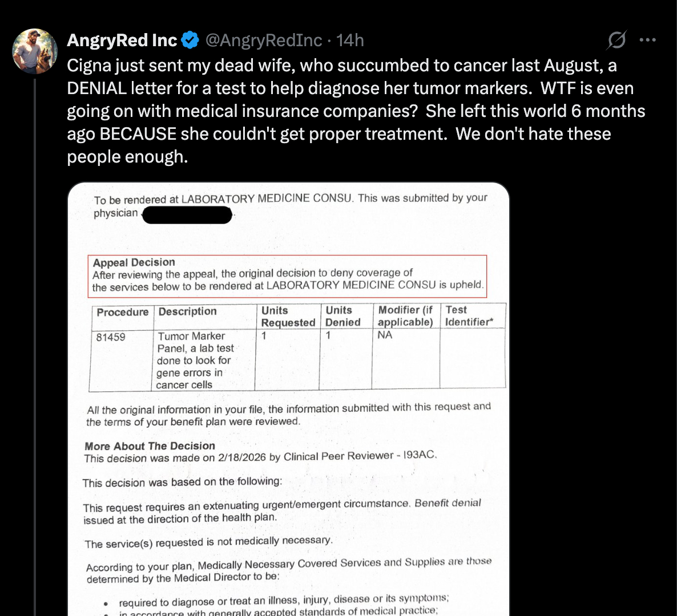The image size is (677, 616).
Task: Click the More About The Decision heading
Action: tap(150, 446)
